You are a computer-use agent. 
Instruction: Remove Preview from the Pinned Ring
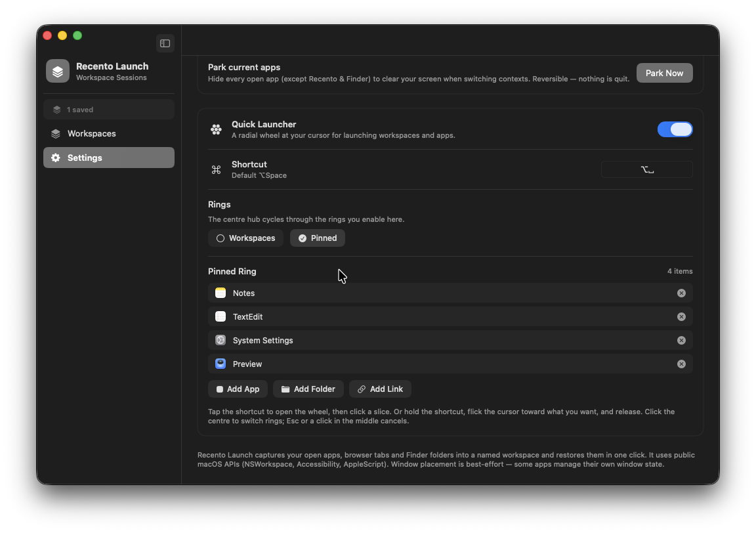tap(681, 364)
